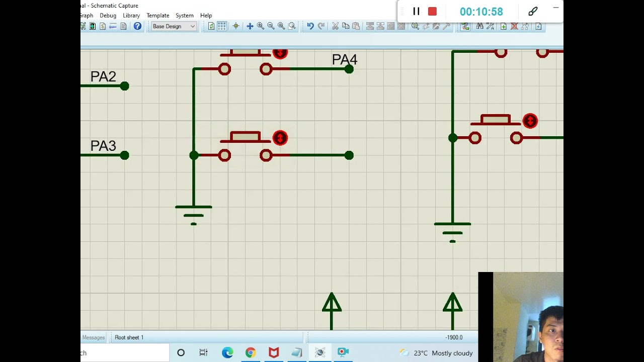The image size is (644, 362).
Task: Click the unlabeled terminal dot below PA4
Action: pos(349,155)
